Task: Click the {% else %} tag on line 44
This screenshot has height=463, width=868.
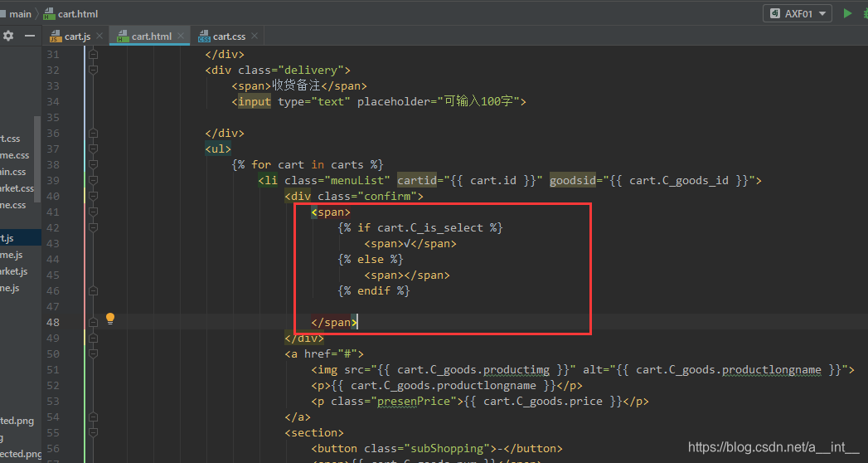Action: (x=371, y=259)
